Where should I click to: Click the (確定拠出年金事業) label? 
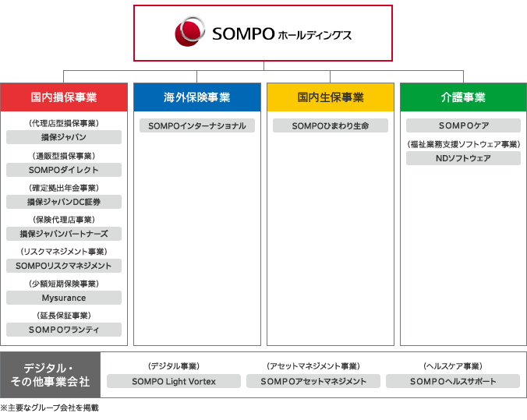pos(64,188)
